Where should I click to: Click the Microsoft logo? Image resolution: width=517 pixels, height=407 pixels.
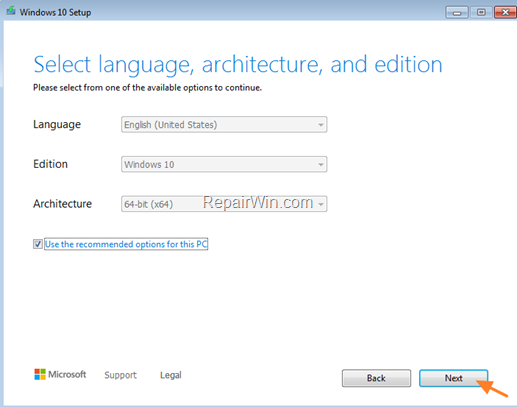[x=60, y=374]
